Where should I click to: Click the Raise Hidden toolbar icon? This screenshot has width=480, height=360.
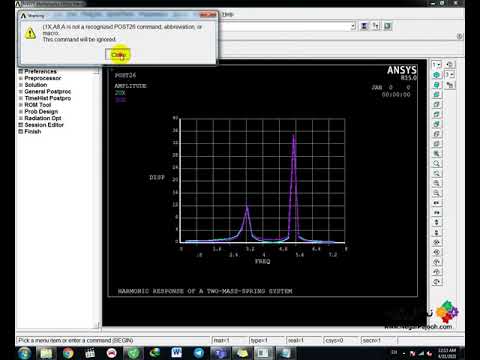coord(364,26)
